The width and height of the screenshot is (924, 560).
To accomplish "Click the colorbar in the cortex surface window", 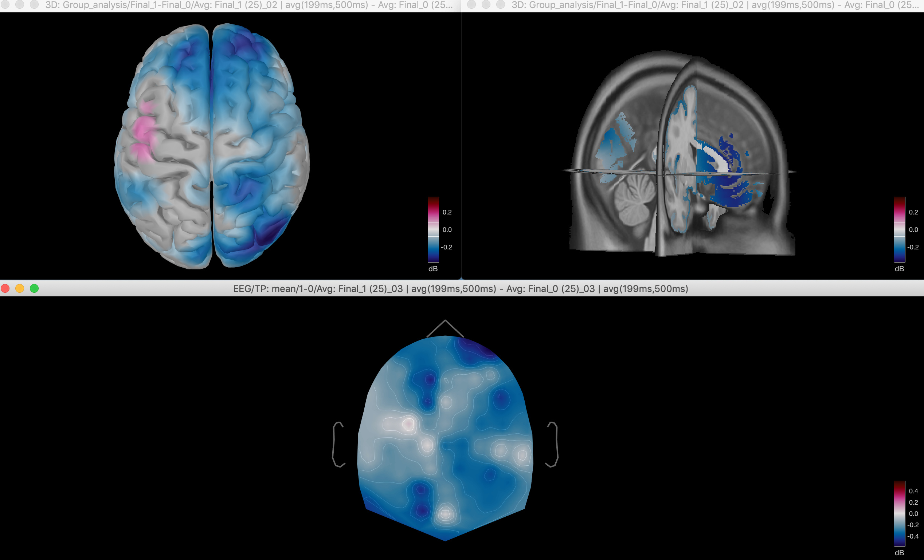I will [x=433, y=229].
